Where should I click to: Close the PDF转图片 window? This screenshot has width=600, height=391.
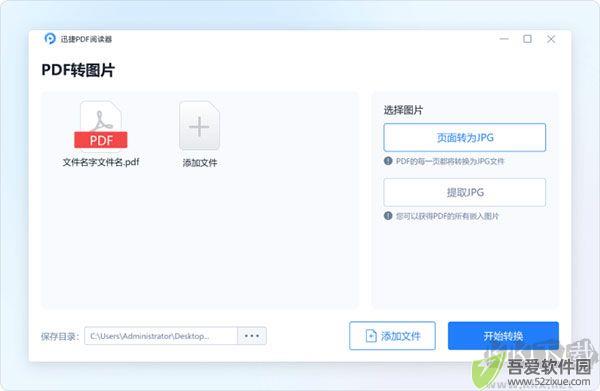(x=551, y=39)
